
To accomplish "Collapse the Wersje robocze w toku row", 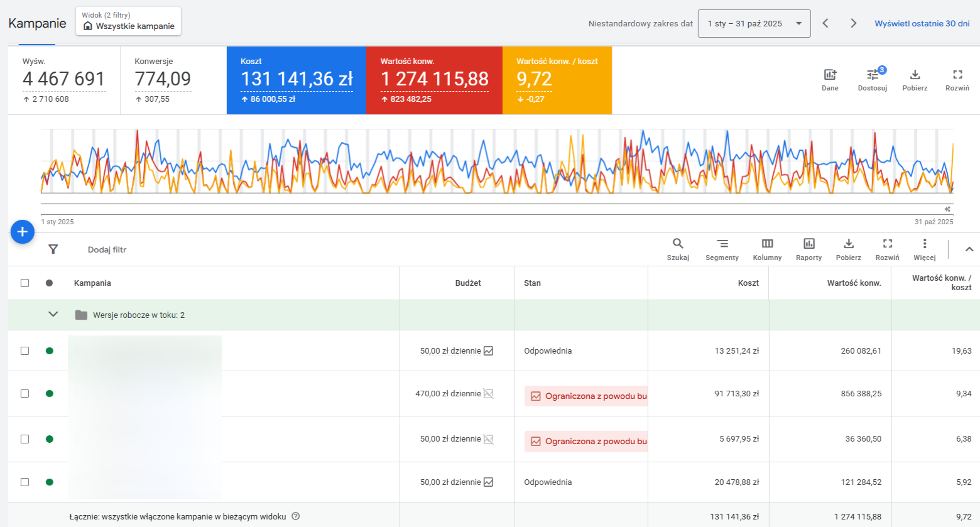I will click(x=53, y=315).
